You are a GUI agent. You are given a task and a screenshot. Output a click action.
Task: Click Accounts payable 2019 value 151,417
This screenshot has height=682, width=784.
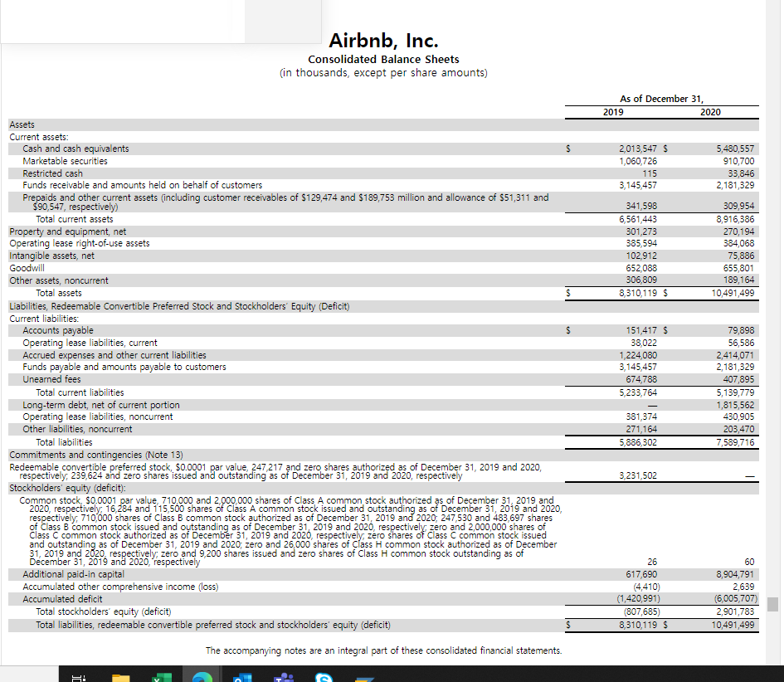tap(641, 330)
